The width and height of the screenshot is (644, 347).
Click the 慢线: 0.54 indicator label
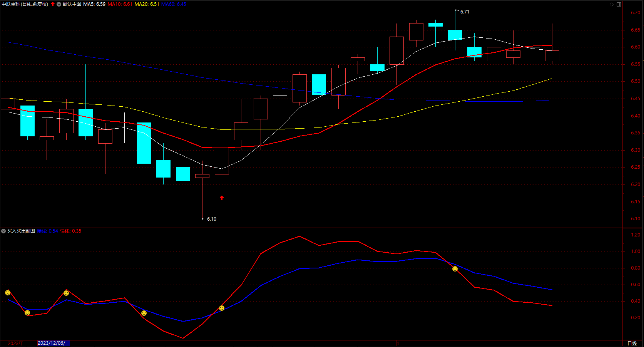[48, 231]
